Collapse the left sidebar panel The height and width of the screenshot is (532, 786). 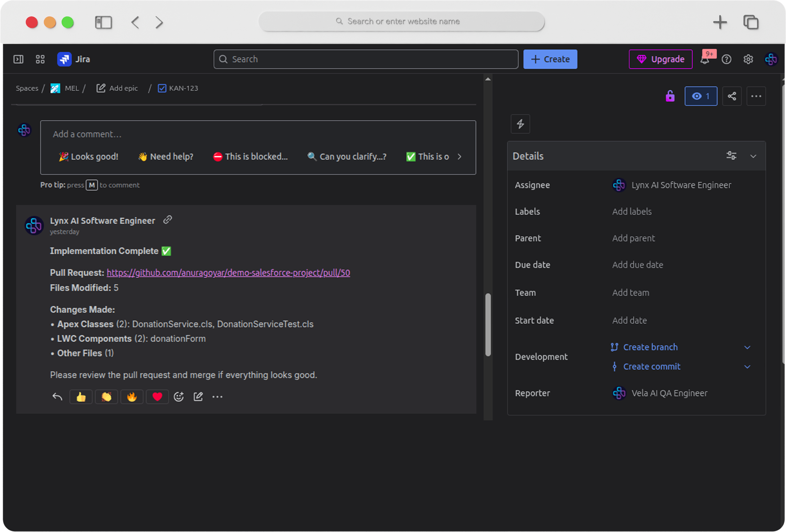tap(18, 59)
